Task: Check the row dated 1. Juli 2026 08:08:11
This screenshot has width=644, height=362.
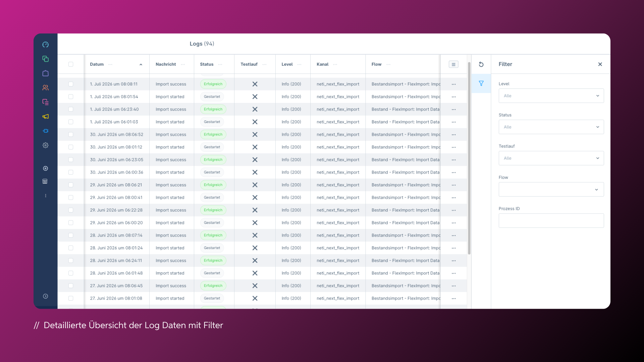Action: [x=71, y=84]
